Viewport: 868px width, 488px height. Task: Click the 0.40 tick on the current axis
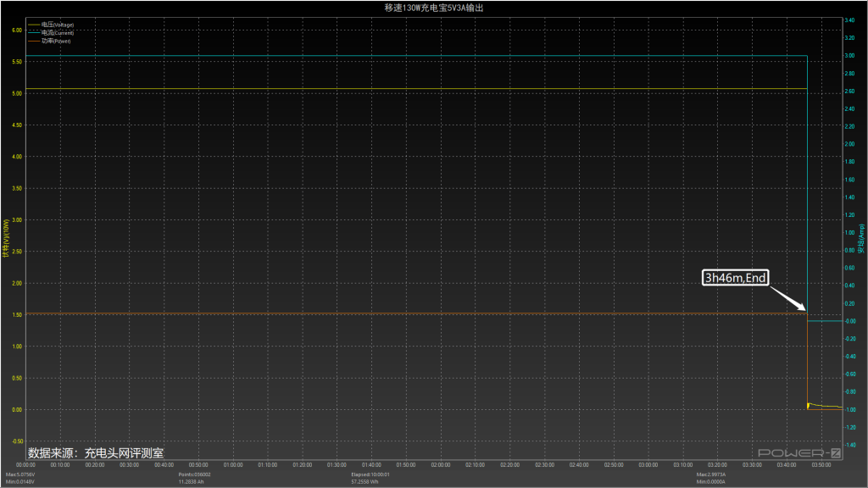(x=849, y=286)
